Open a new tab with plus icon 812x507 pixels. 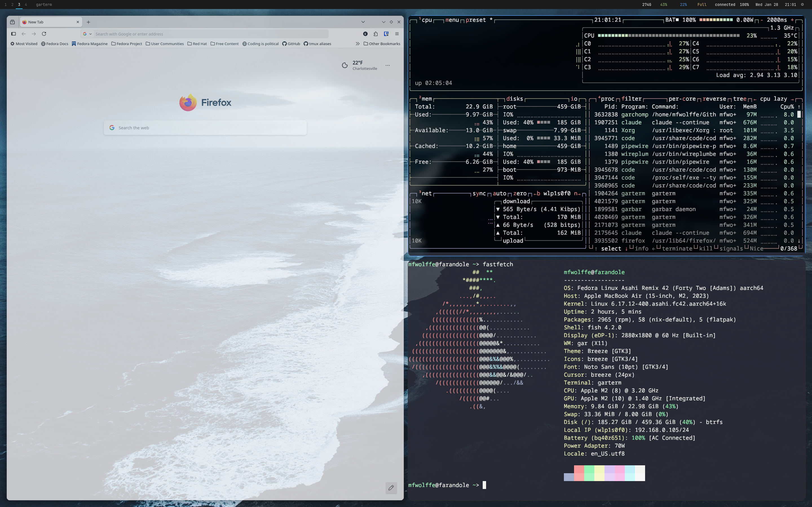point(88,22)
